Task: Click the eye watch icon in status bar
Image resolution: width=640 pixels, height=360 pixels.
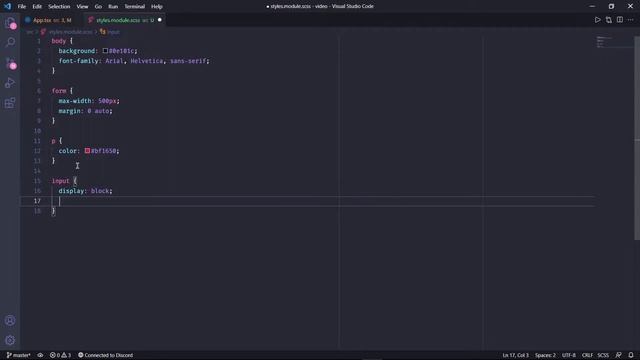Action: click(x=40, y=355)
